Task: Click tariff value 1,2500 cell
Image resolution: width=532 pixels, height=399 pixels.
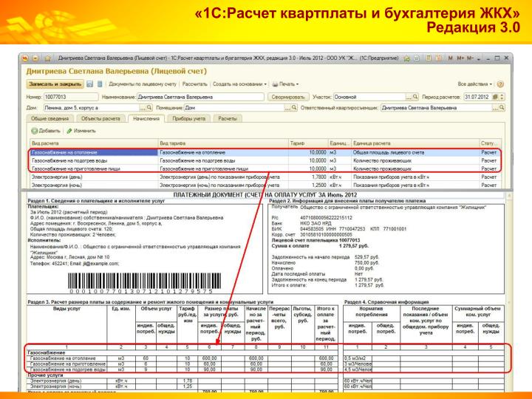Action: (308, 185)
